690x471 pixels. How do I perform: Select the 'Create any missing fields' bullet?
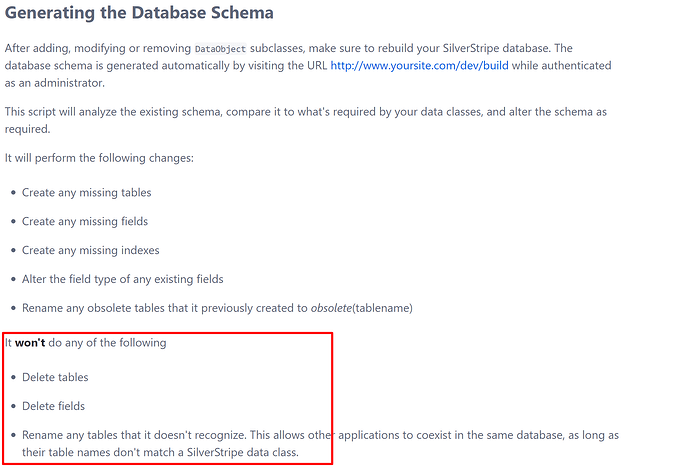85,221
